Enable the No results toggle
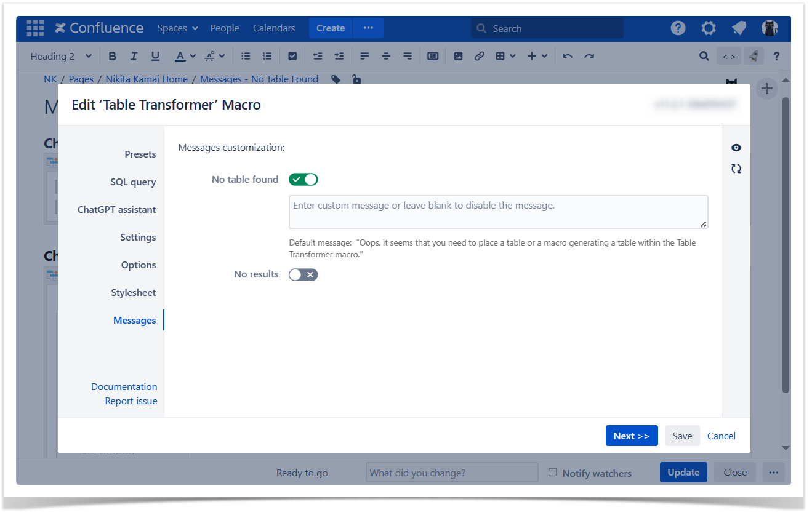This screenshot has width=812, height=515. click(303, 274)
